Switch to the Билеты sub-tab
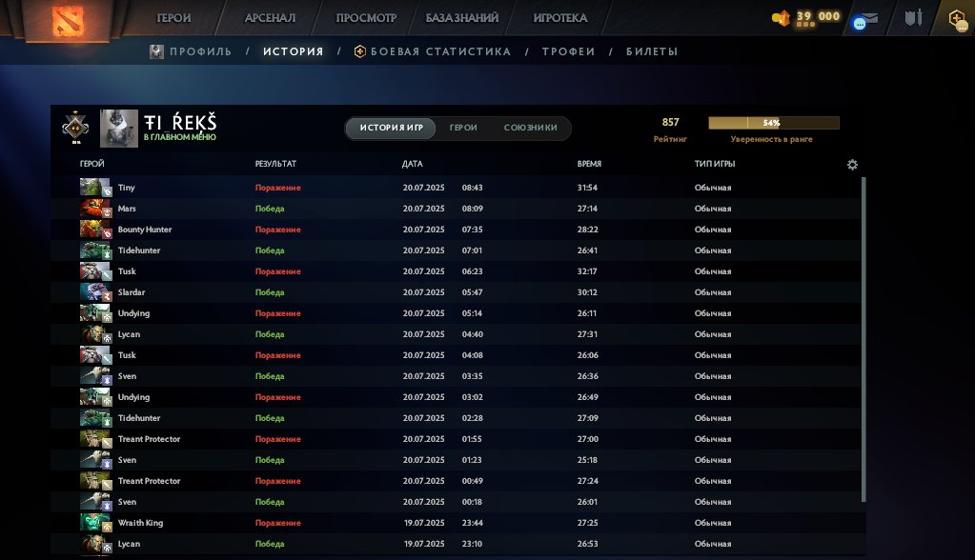The height and width of the screenshot is (560, 975). pyautogui.click(x=652, y=51)
